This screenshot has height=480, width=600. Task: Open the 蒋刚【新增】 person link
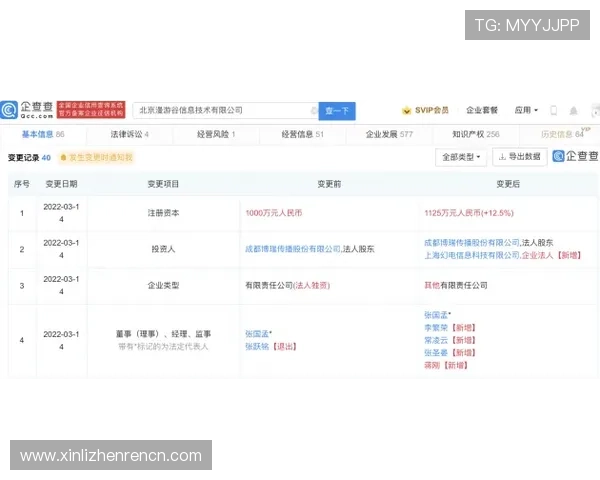point(446,366)
